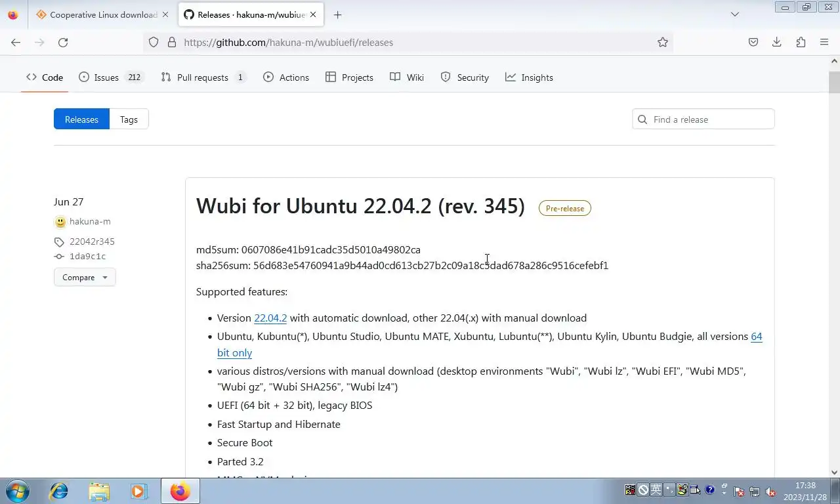840x504 pixels.
Task: Click the Firefox taskbar button
Action: click(180, 491)
